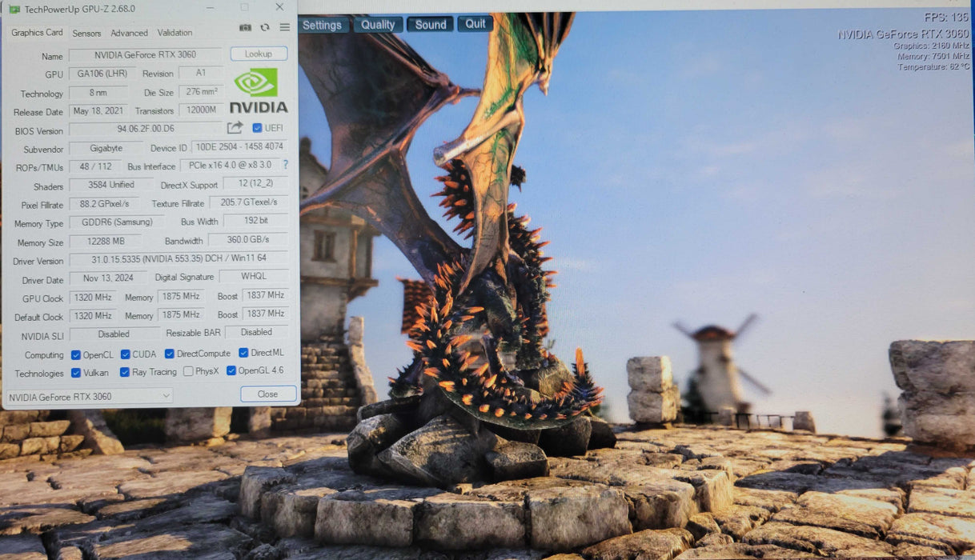Toggle the DirectCompute checkbox
975x560 pixels.
pyautogui.click(x=170, y=354)
